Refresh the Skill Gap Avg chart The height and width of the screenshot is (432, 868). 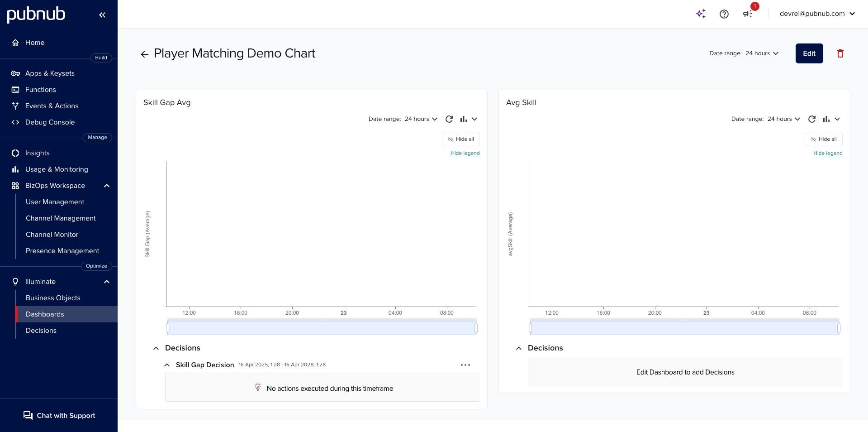pyautogui.click(x=449, y=119)
